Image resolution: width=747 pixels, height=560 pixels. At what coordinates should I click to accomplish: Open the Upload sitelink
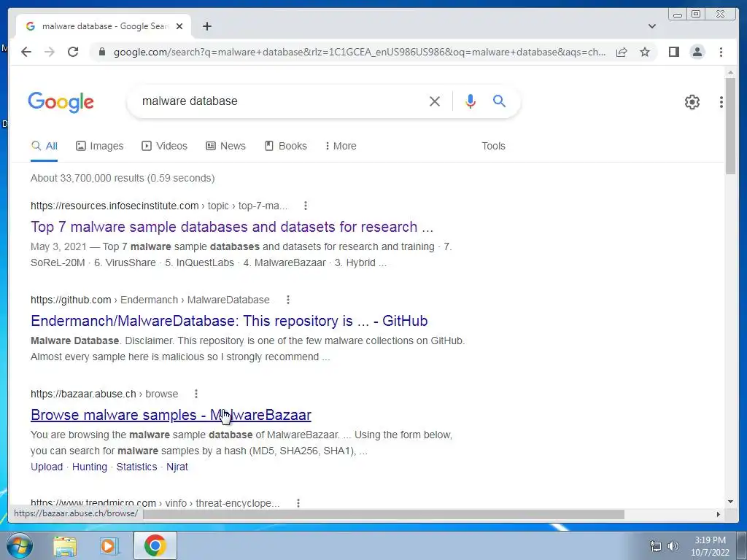point(47,467)
